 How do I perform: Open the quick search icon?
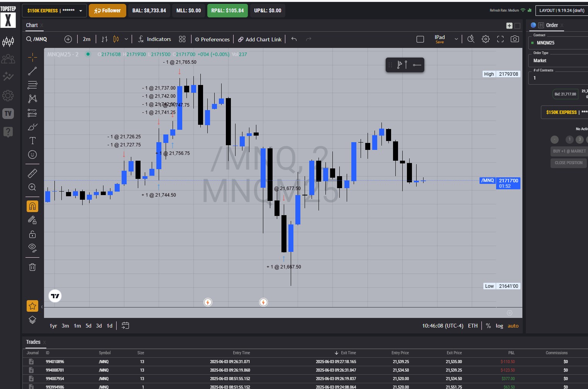click(x=471, y=39)
